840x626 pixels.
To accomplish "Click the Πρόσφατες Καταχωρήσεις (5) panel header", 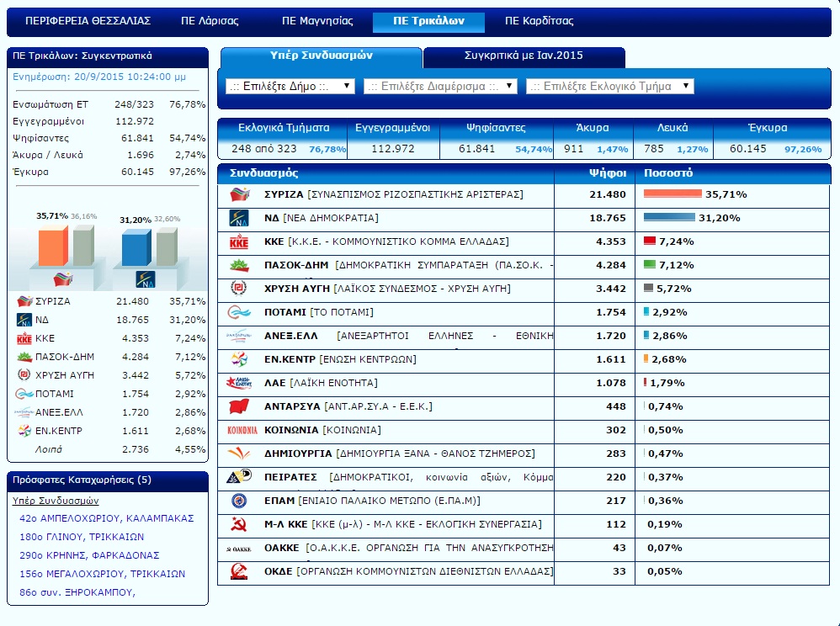I will [x=108, y=480].
